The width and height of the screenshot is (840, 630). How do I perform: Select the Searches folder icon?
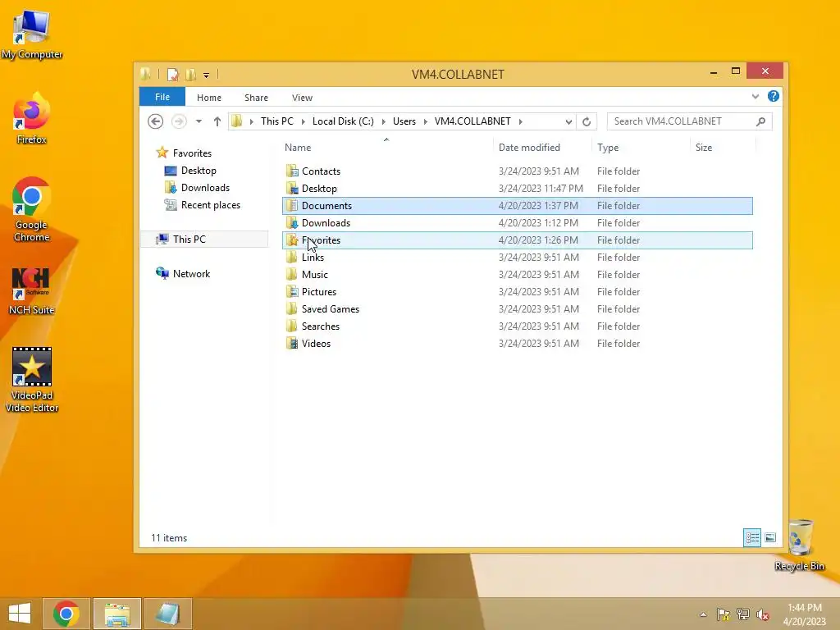point(292,326)
